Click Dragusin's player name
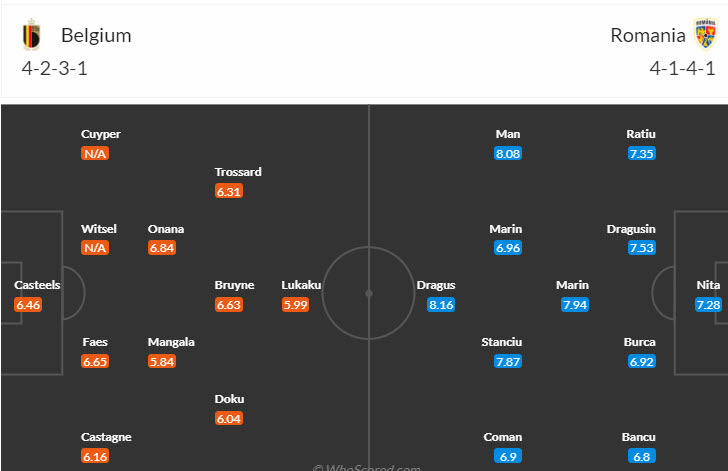Screen dimensions: 728x471 631,229
